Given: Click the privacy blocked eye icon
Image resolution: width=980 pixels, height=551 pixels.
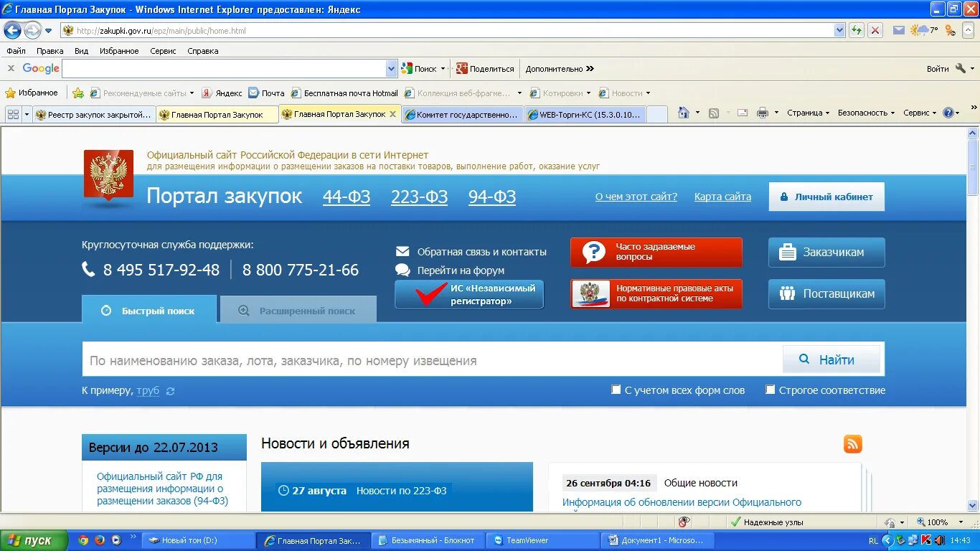Looking at the screenshot, I should (x=684, y=522).
